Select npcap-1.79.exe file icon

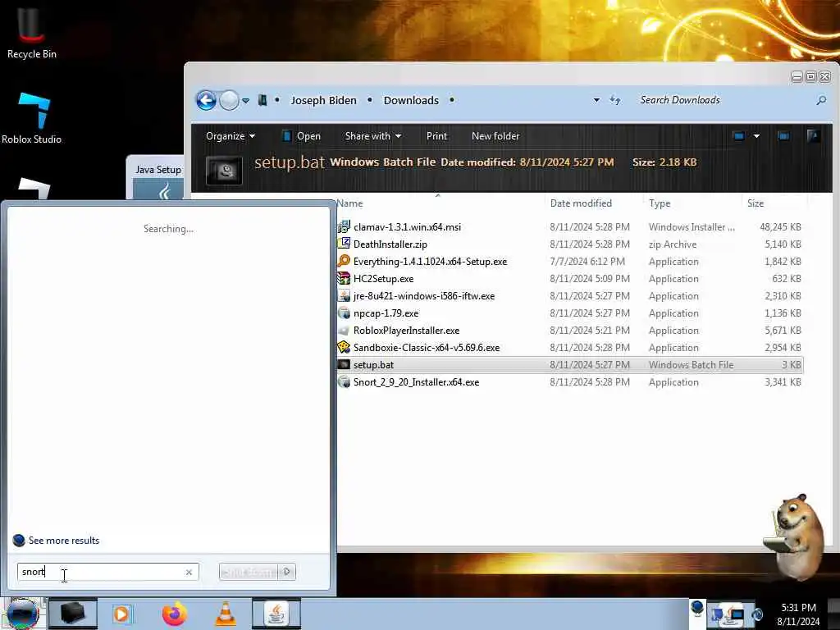point(344,313)
